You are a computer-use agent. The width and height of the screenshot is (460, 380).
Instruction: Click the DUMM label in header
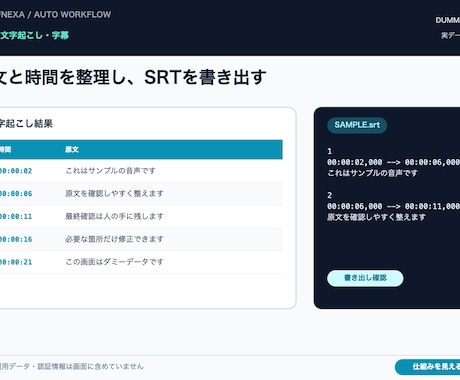448,20
